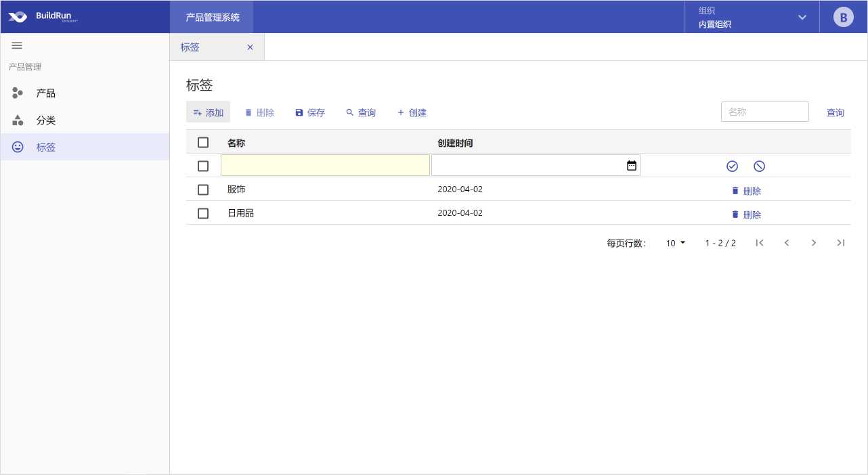Select 标签 in the sidebar
Viewport: 868px width, 475px height.
click(85, 147)
